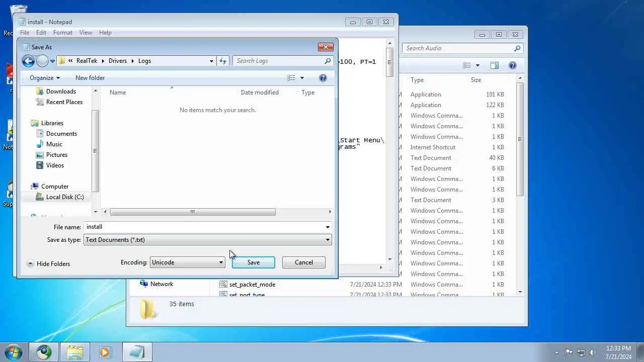Viewport: 644px width, 362px height.
Task: Open Notepad Edit menu
Action: coord(41,33)
